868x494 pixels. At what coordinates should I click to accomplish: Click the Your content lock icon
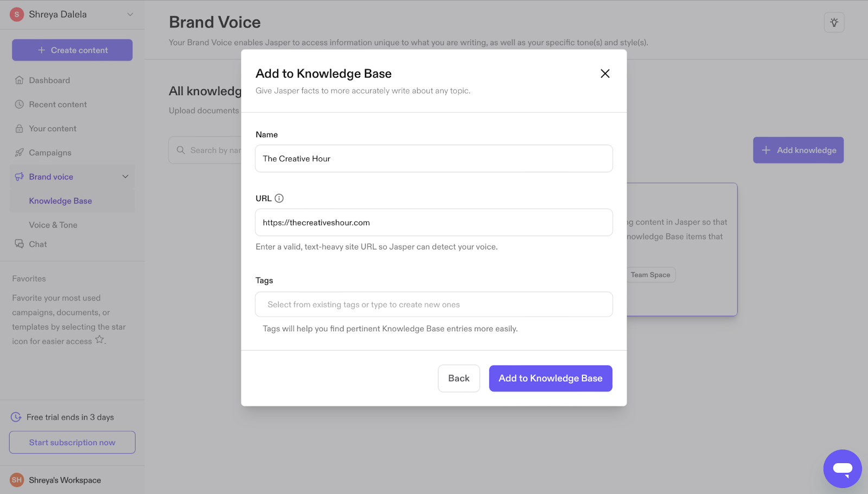click(x=20, y=129)
